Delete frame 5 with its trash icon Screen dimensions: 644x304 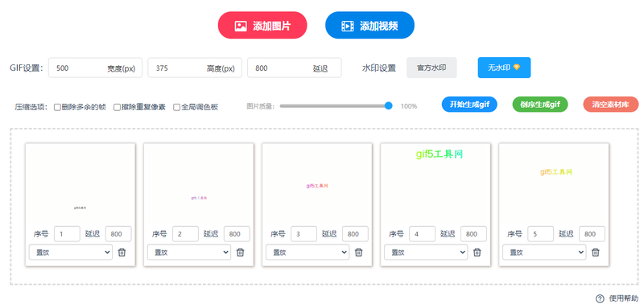coord(595,253)
